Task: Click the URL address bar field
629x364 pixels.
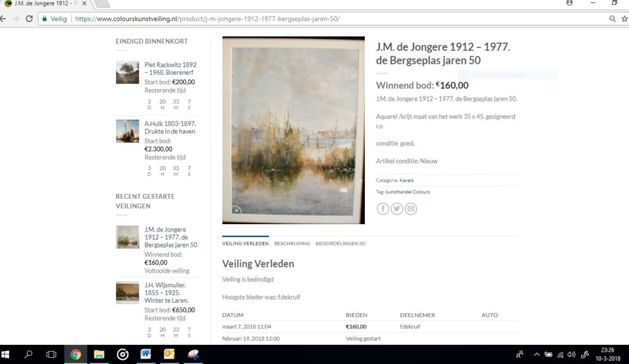Action: [321, 19]
